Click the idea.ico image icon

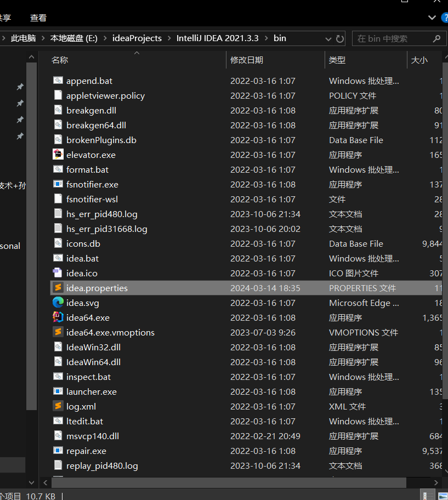(x=58, y=272)
